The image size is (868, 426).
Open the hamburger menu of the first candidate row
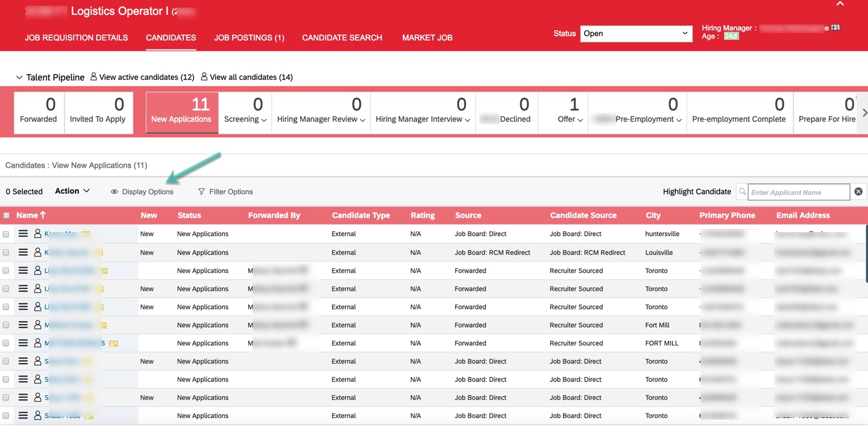click(x=23, y=234)
